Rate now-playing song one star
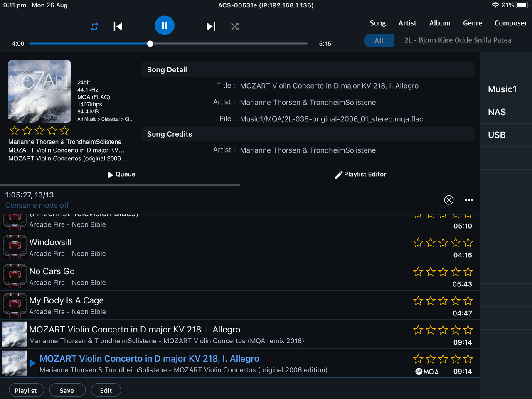The image size is (532, 399). (x=15, y=131)
